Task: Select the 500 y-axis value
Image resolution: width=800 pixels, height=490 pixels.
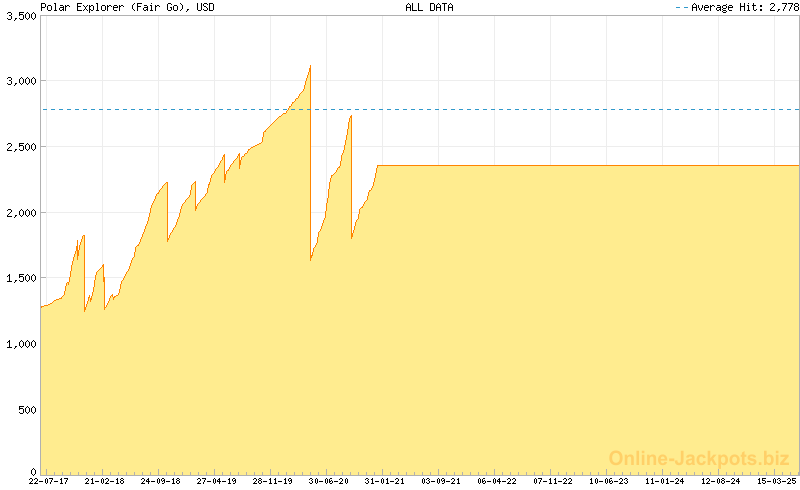Action: [x=26, y=410]
